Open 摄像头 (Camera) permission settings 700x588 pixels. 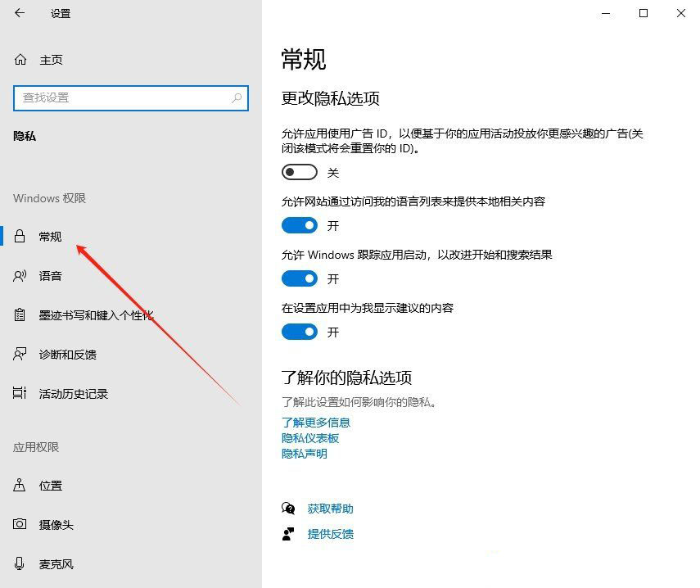click(51, 525)
